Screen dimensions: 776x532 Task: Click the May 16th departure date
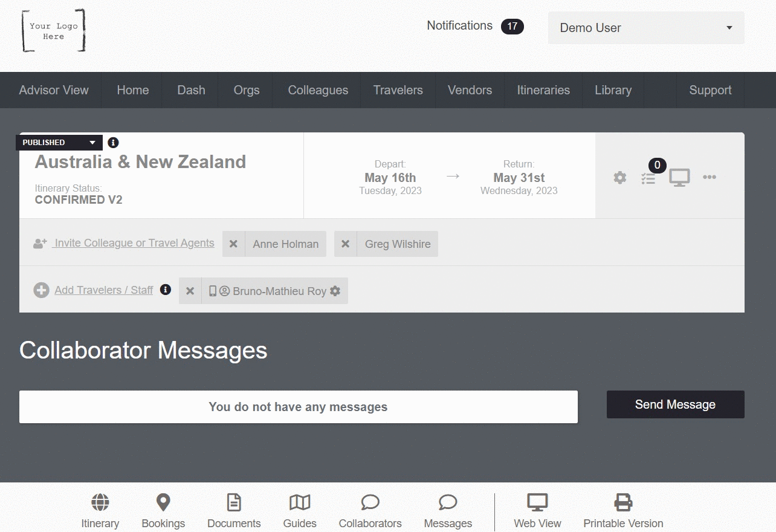click(x=390, y=178)
